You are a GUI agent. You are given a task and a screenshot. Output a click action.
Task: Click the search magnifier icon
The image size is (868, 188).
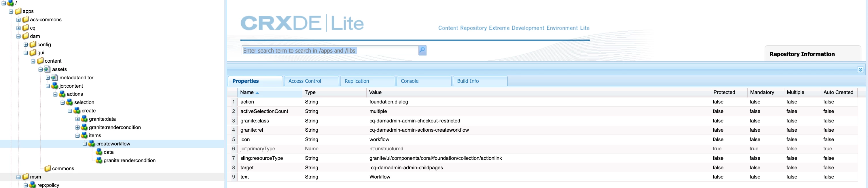422,50
